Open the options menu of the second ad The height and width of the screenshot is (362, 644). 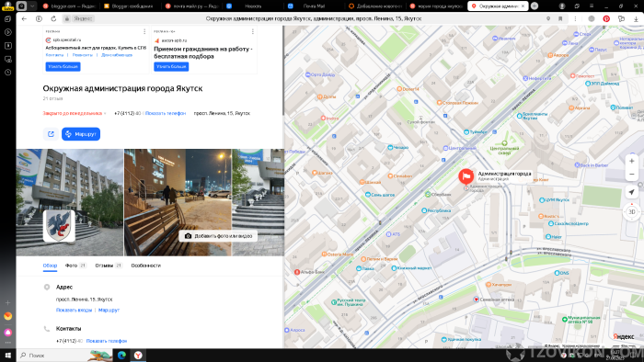pyautogui.click(x=253, y=31)
